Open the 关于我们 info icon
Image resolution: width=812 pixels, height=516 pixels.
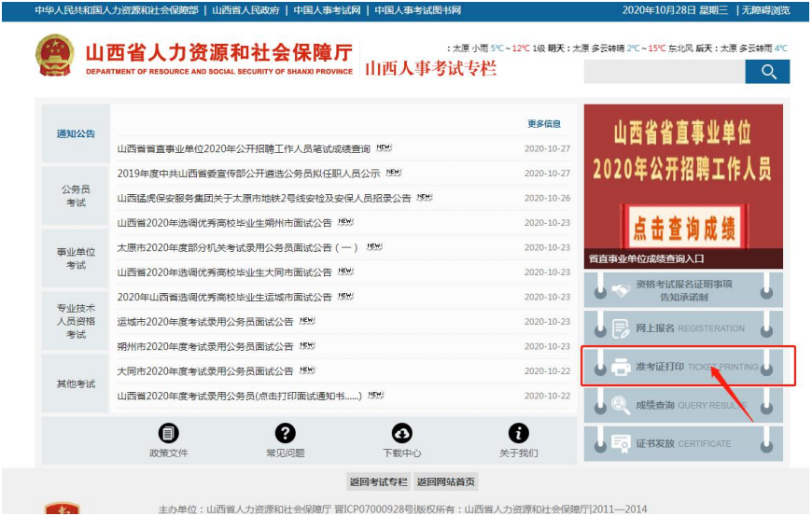pos(518,433)
